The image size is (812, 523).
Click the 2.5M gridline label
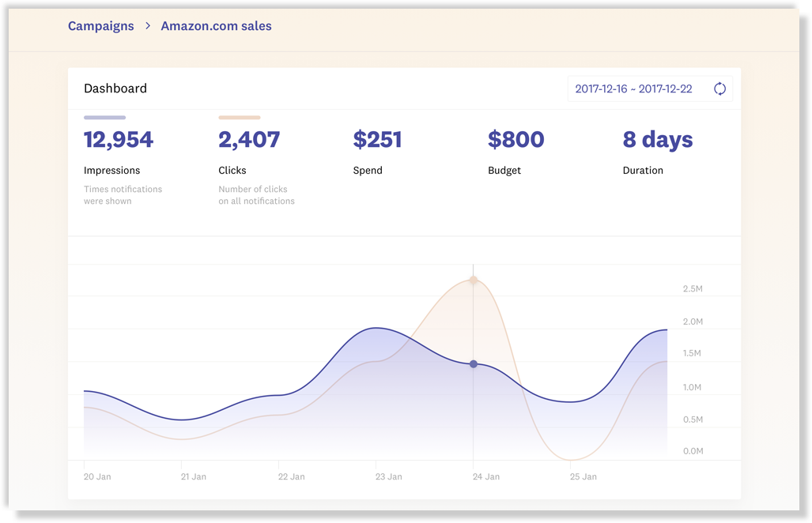tap(692, 288)
